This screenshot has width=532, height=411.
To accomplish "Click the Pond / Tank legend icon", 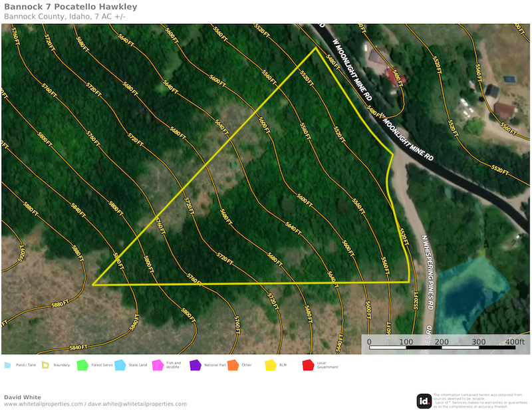I will (8, 365).
